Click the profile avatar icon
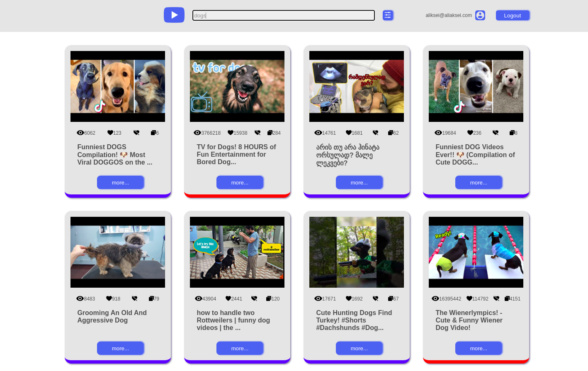Image resolution: width=588 pixels, height=371 pixels. (480, 15)
